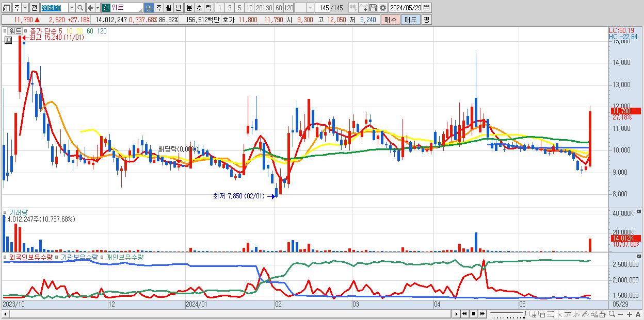The height and width of the screenshot is (320, 644).
Task: Click the 매수 buy button
Action: click(x=391, y=20)
